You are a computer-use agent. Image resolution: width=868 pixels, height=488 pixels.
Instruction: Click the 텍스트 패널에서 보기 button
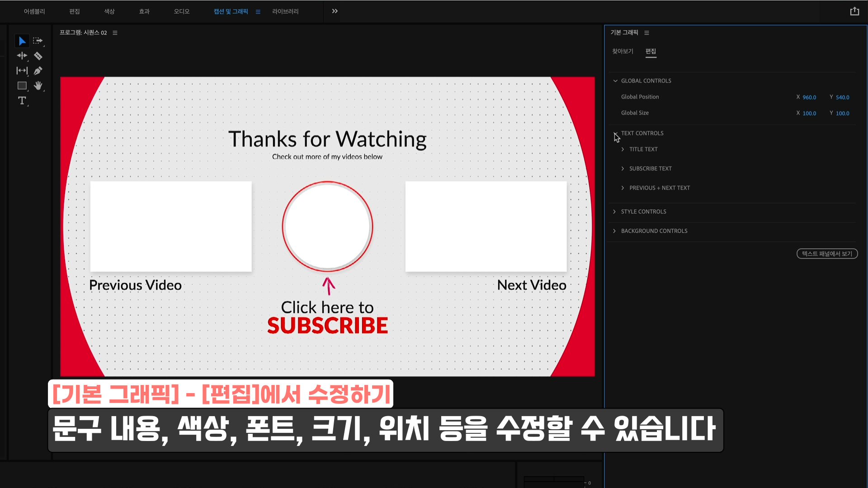[x=827, y=254]
